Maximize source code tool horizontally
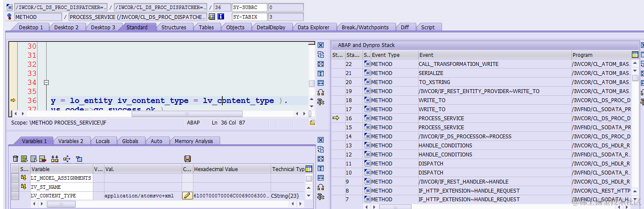 point(321,83)
